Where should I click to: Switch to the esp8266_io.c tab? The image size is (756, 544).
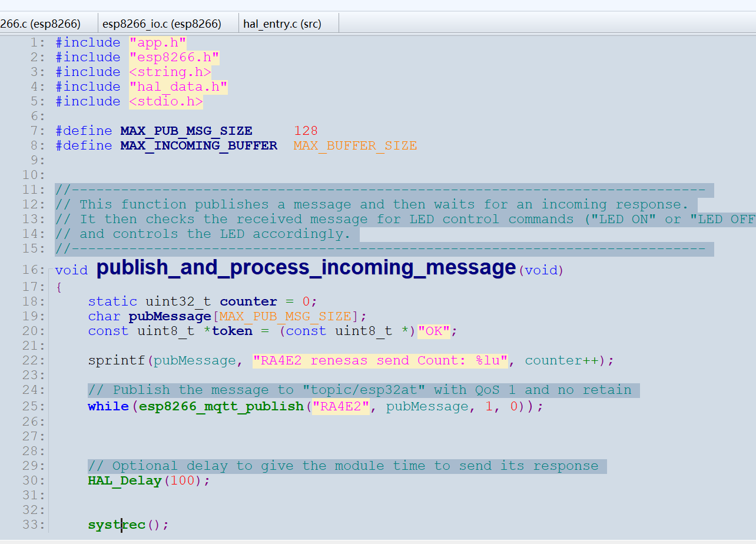(162, 24)
